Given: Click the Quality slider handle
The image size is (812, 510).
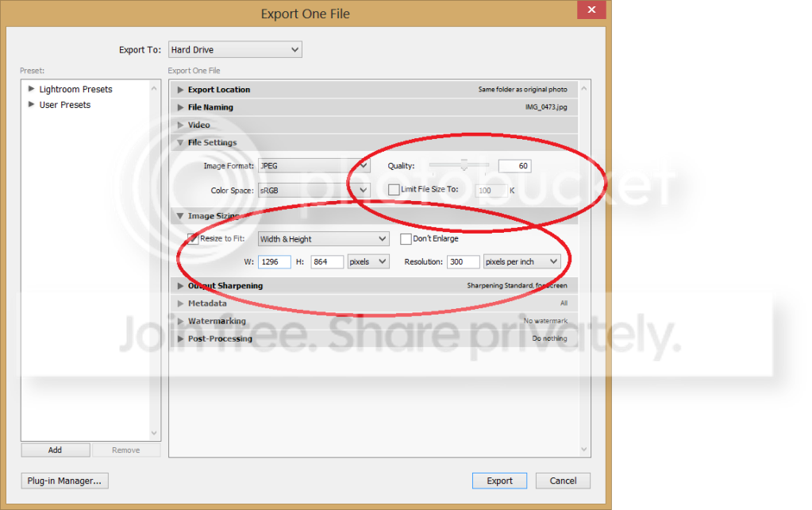Looking at the screenshot, I should pyautogui.click(x=464, y=165).
